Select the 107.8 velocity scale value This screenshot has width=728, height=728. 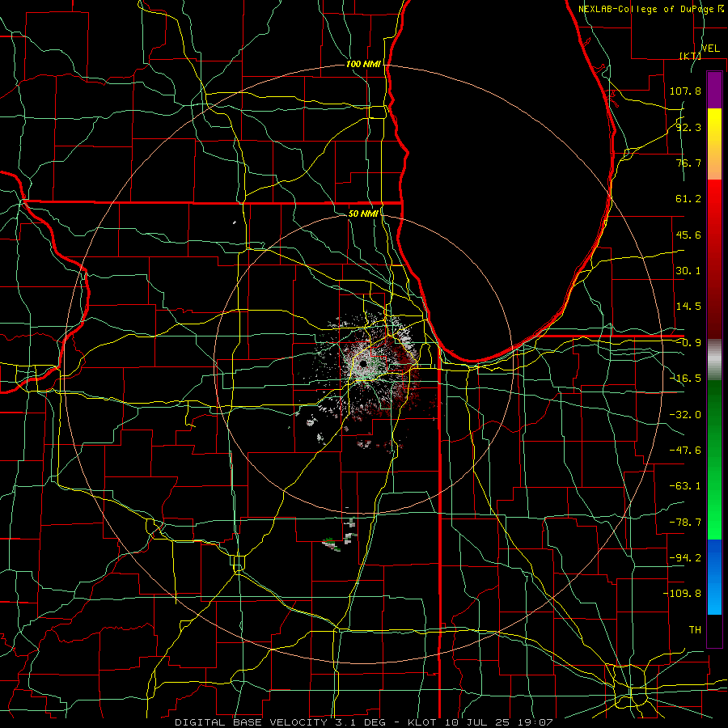(685, 91)
